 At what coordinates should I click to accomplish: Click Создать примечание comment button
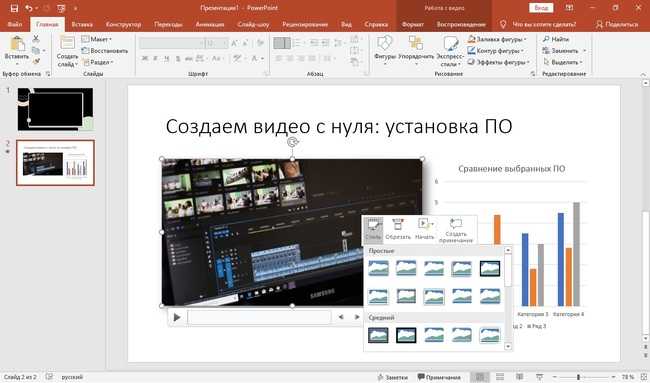(x=456, y=230)
